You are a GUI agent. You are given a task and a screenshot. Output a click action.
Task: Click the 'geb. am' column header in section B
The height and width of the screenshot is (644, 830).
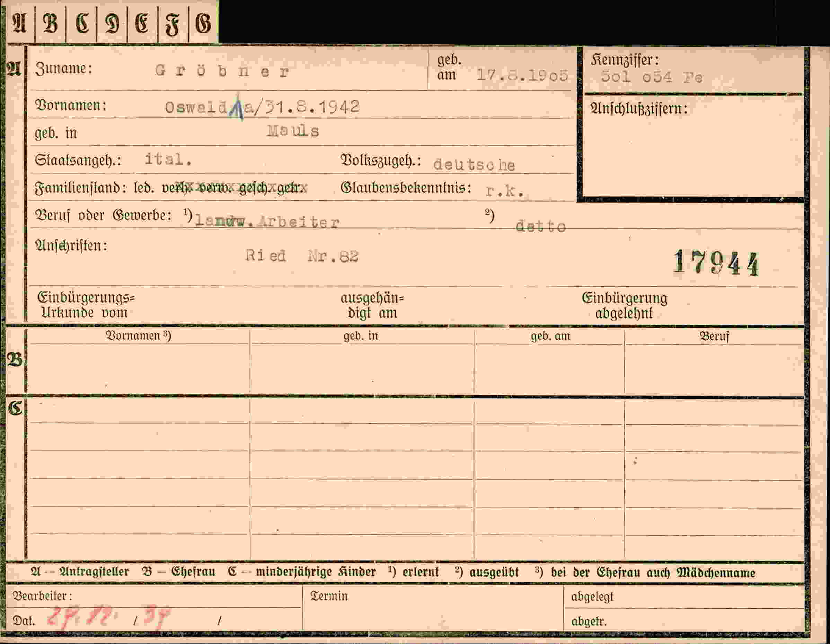[551, 336]
